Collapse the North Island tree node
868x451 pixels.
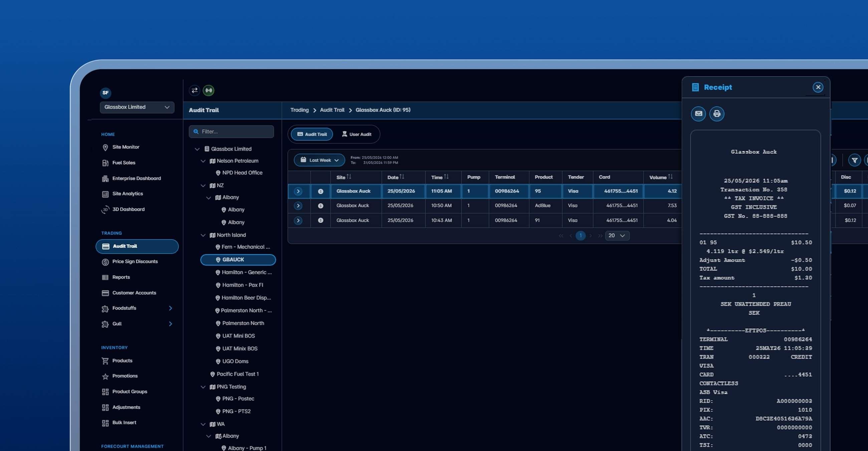click(x=203, y=235)
